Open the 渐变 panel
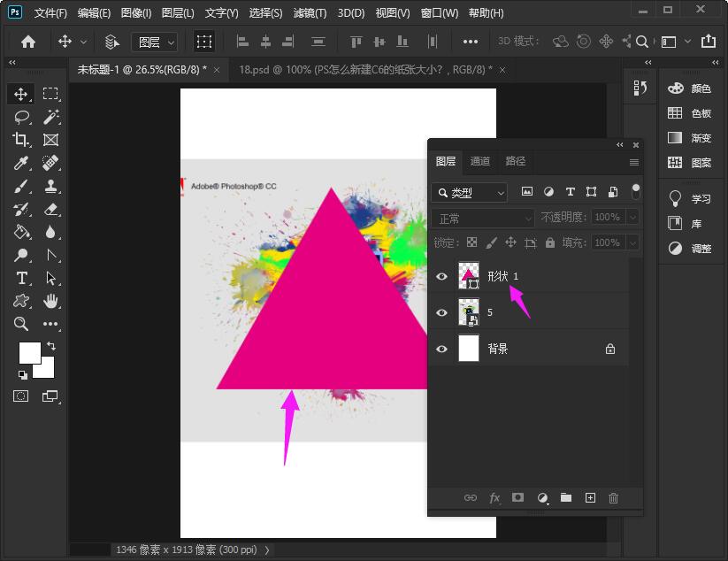 point(689,138)
